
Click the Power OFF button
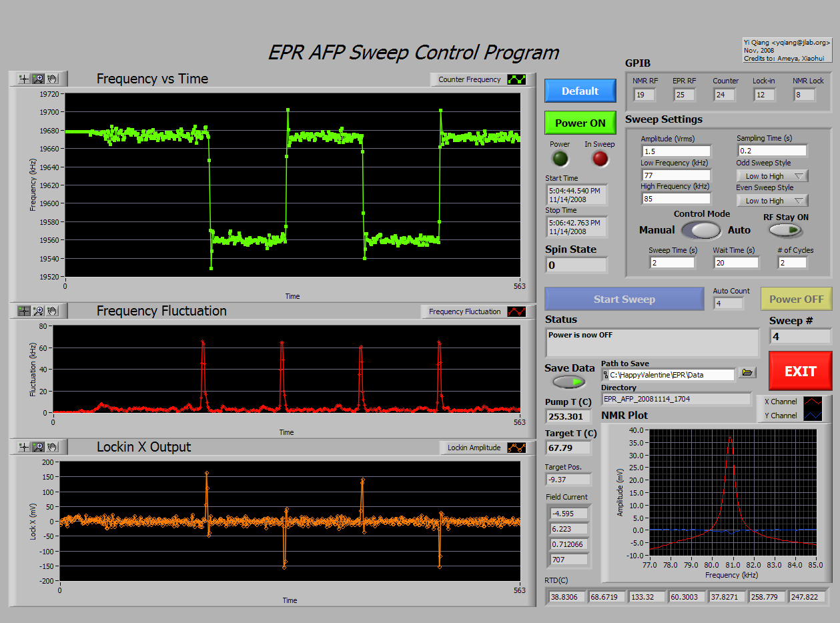coord(797,299)
